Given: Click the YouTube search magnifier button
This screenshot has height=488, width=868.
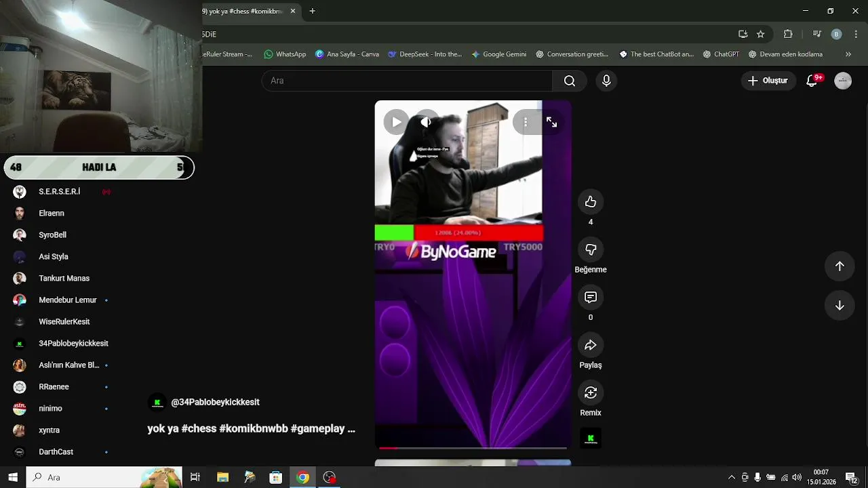Looking at the screenshot, I should click(x=570, y=81).
